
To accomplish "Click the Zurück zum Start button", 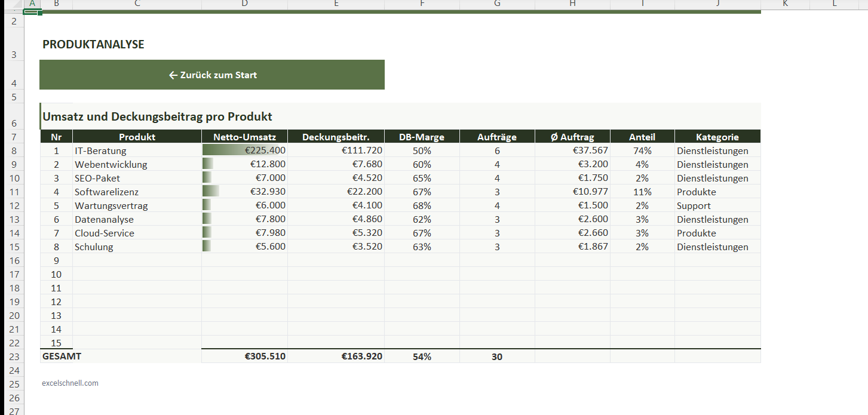I will click(x=212, y=75).
